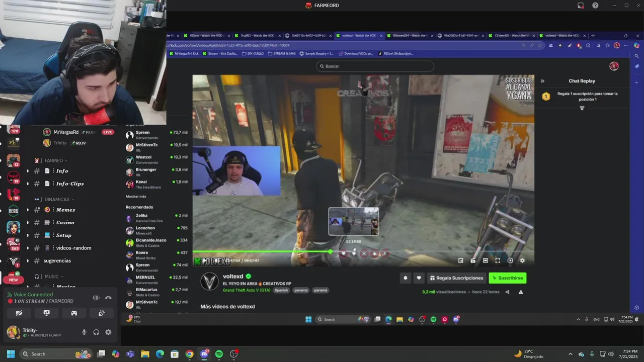Click Mostrar más in Kick sidebar

tap(136, 197)
